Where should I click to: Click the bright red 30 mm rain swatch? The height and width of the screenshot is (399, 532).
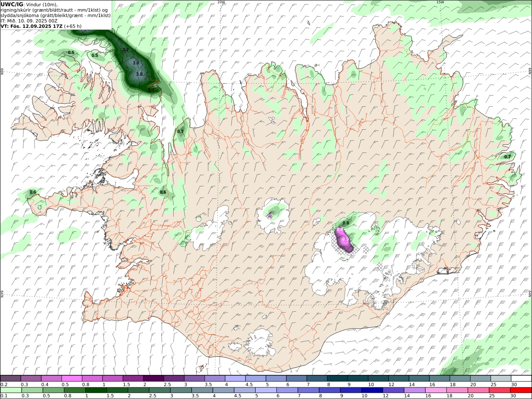coord(521,390)
